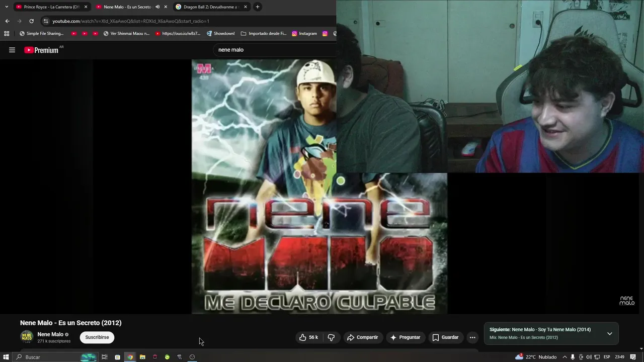Click the Chrome icon in the taskbar

(x=130, y=357)
